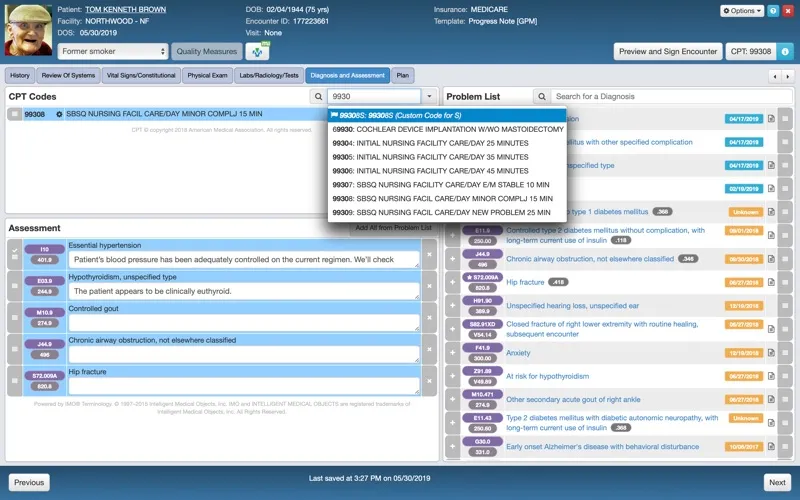Open note icon for Anxiety problem row
The height and width of the screenshot is (500, 800).
(771, 353)
